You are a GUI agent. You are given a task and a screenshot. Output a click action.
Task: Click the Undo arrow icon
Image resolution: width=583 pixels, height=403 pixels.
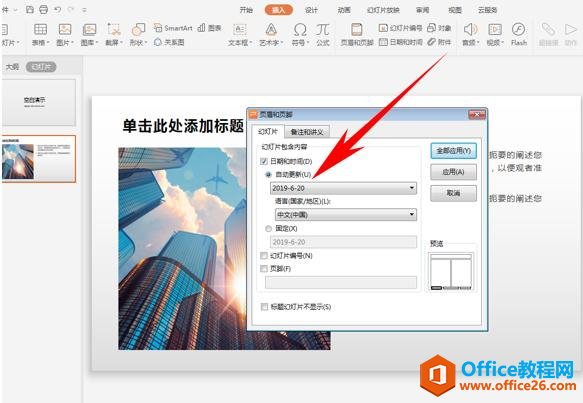tap(58, 10)
